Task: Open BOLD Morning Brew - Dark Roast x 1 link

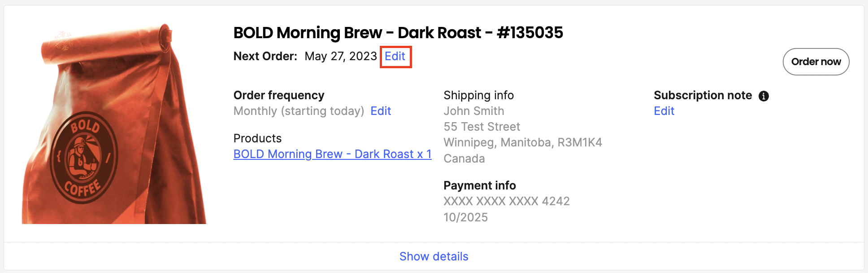Action: [x=333, y=154]
